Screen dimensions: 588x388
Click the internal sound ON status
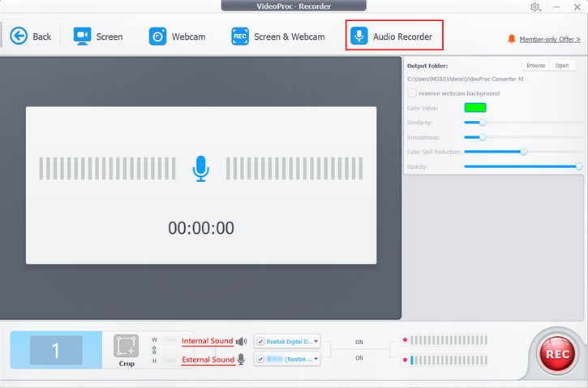[358, 343]
